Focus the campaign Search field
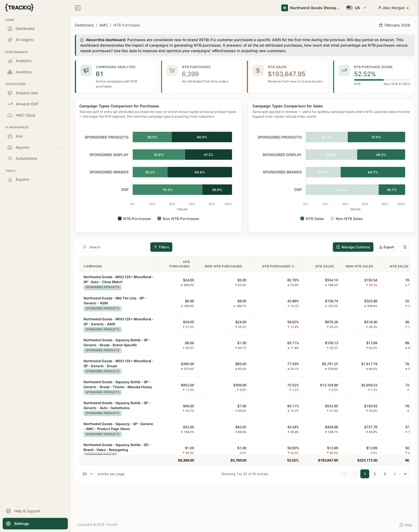 coord(114,247)
